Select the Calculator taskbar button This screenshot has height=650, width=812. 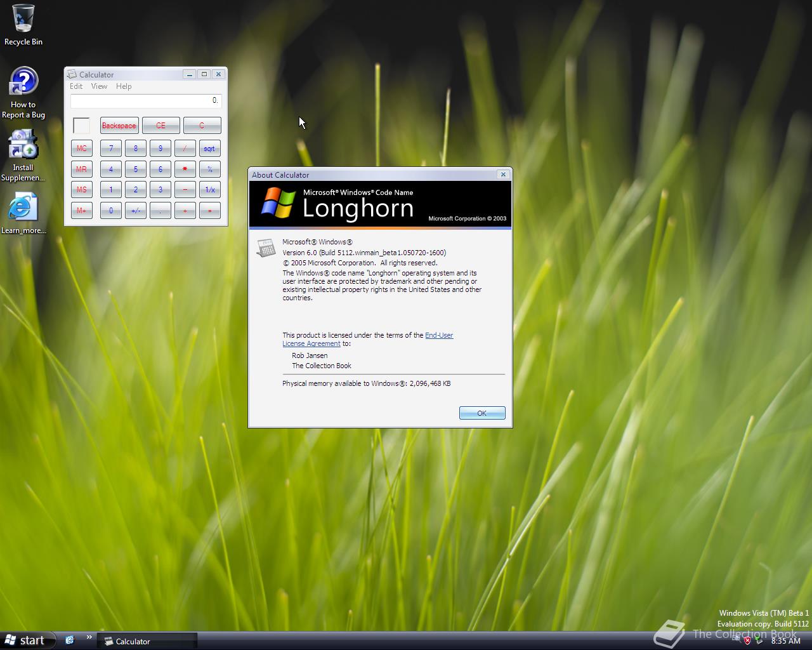(147, 641)
